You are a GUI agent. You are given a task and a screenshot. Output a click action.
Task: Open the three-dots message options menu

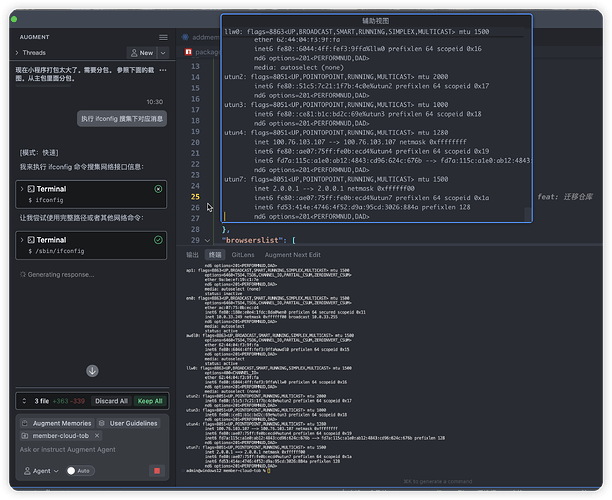pos(163,70)
